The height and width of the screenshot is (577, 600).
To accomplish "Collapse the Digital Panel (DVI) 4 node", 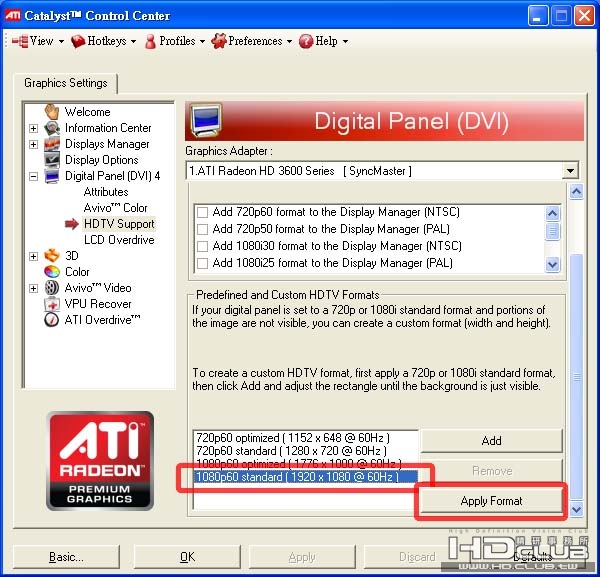I will click(33, 176).
